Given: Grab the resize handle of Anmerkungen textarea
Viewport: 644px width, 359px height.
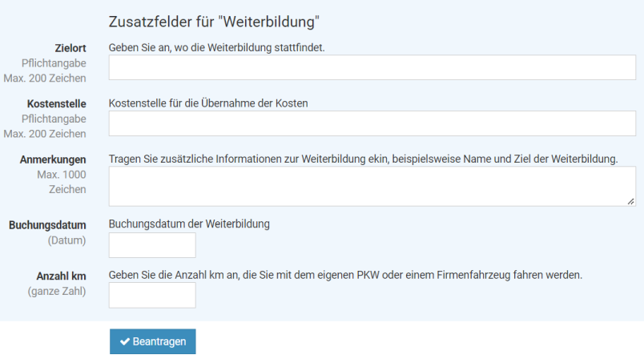Looking at the screenshot, I should click(x=631, y=201).
